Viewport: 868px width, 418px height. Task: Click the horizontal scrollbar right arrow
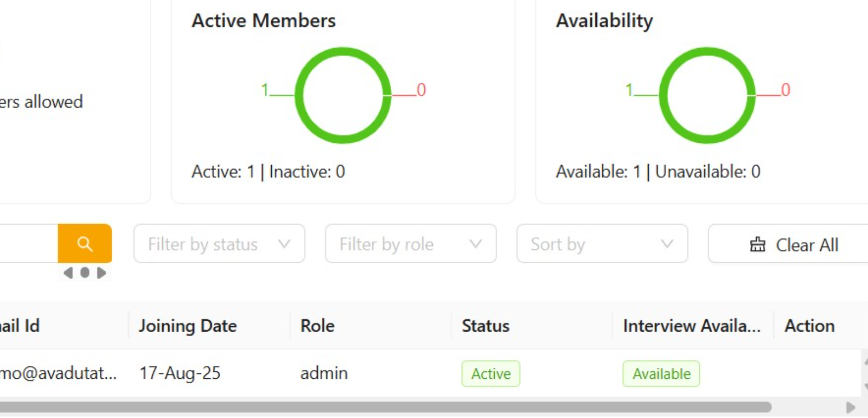tap(850, 407)
